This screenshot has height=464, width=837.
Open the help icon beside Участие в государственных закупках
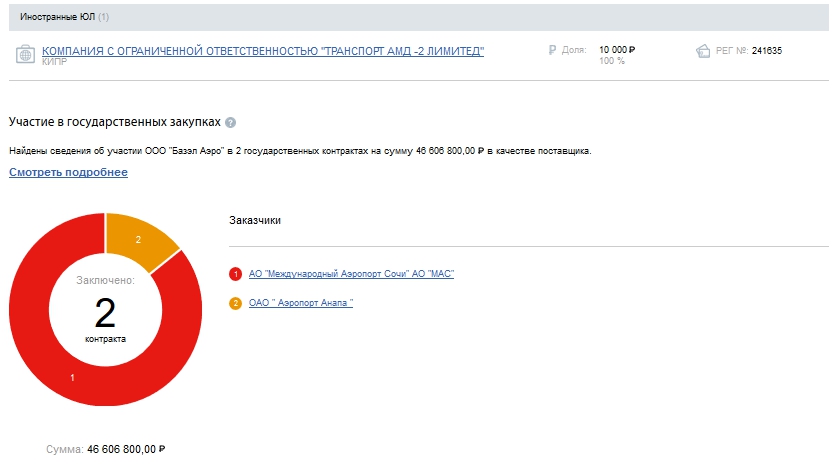coord(230,122)
